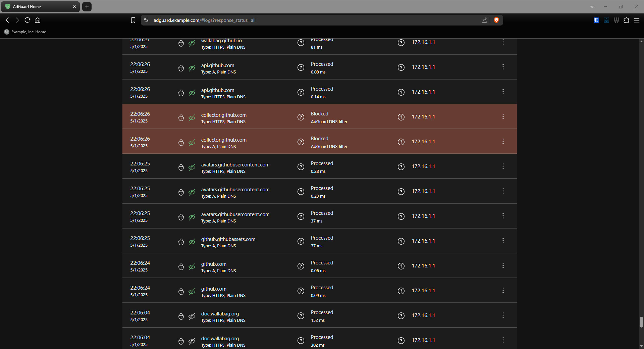The width and height of the screenshot is (644, 349).
Task: Click lock icon on first collector.github.com row
Action: (x=181, y=118)
